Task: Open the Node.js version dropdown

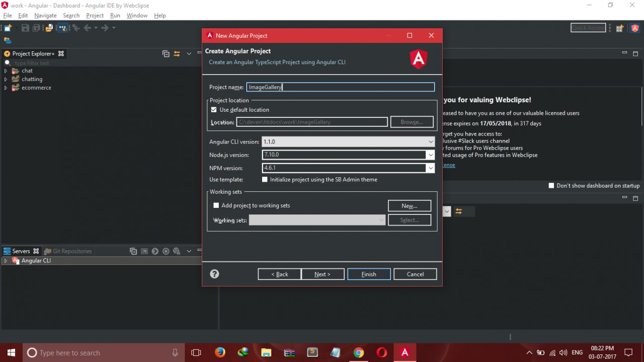Action: click(x=430, y=155)
